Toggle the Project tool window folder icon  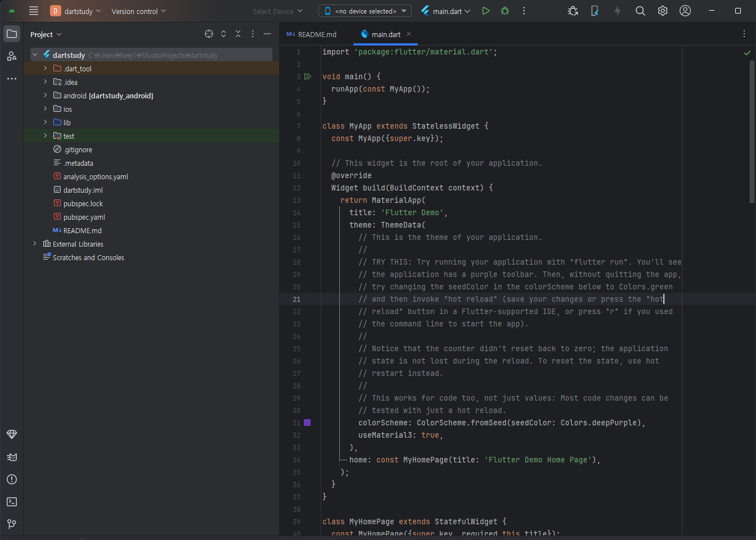click(12, 34)
